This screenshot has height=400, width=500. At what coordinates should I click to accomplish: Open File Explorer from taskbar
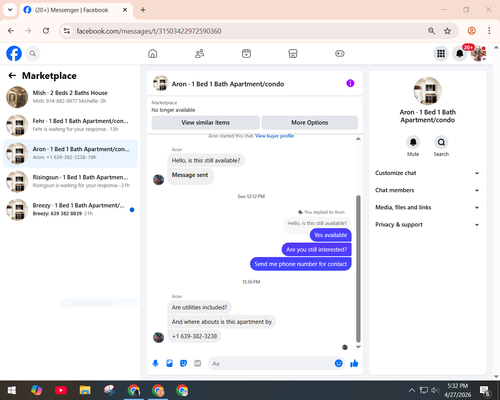click(x=85, y=390)
